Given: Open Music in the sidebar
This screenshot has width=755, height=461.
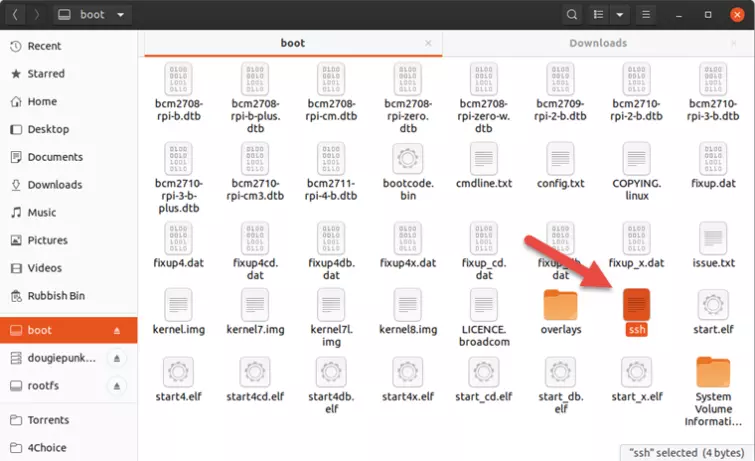Looking at the screenshot, I should [68, 212].
